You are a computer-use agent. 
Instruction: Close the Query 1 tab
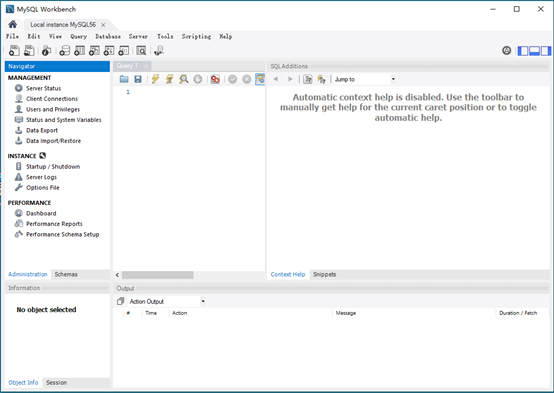point(146,66)
